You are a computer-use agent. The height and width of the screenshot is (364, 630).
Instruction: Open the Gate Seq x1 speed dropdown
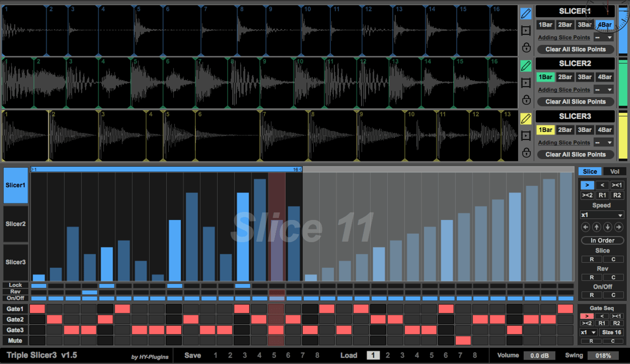(x=589, y=332)
